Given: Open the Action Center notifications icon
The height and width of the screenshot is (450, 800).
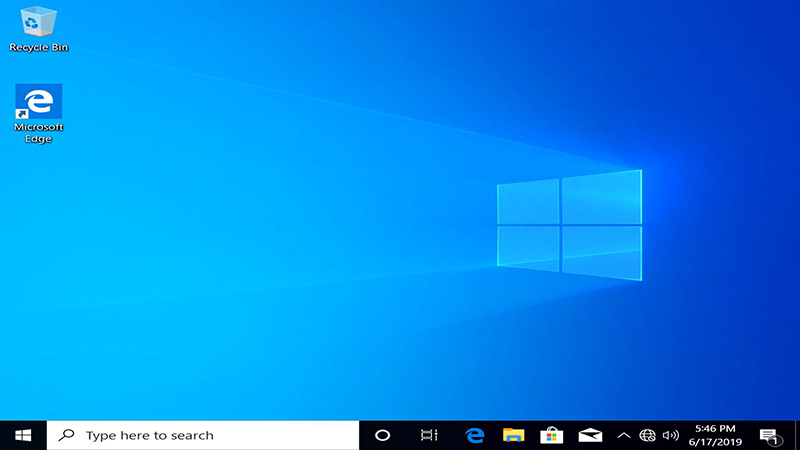Looking at the screenshot, I should [x=770, y=436].
